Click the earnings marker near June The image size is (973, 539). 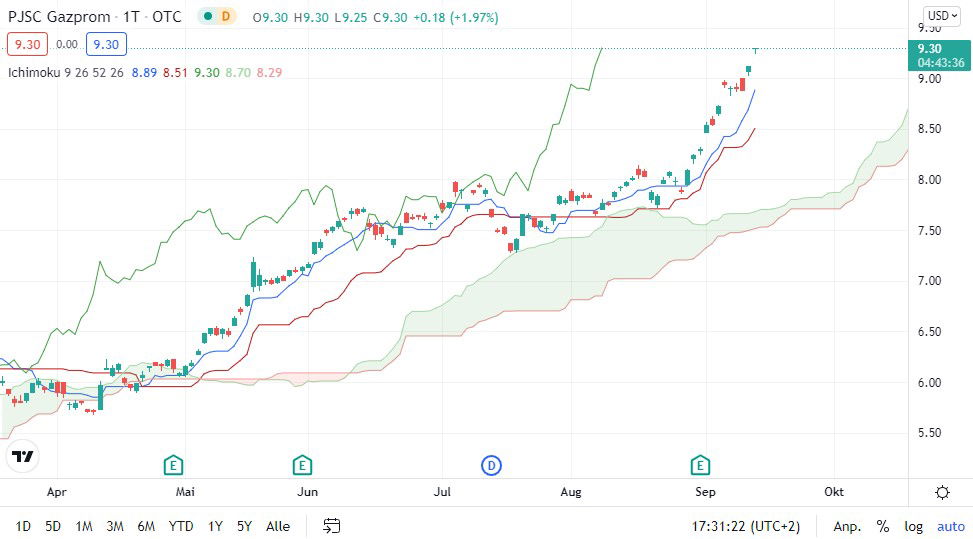click(302, 465)
